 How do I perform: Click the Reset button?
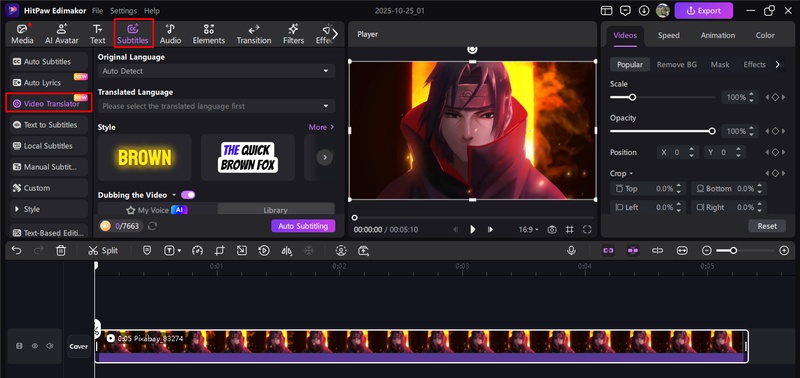[x=767, y=226]
